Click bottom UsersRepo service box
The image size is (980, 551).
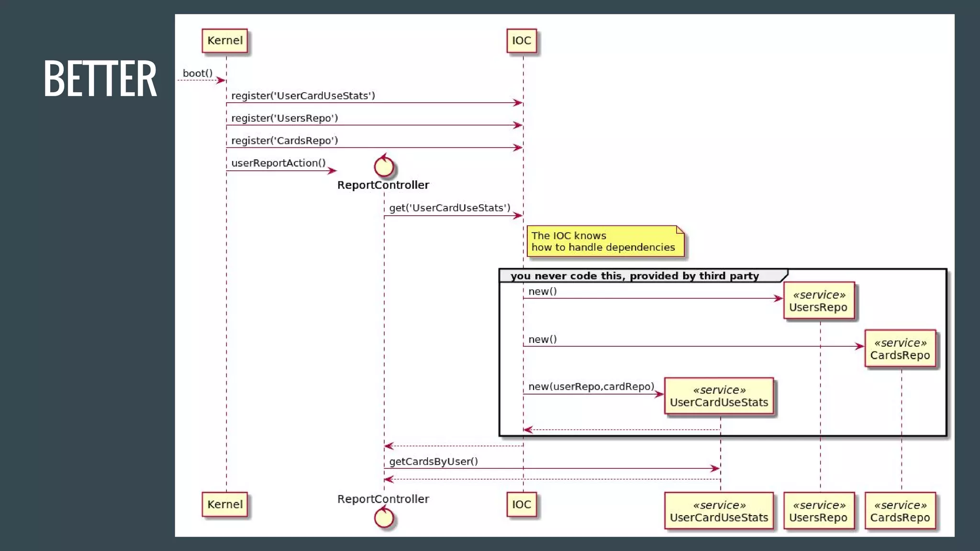coord(818,511)
